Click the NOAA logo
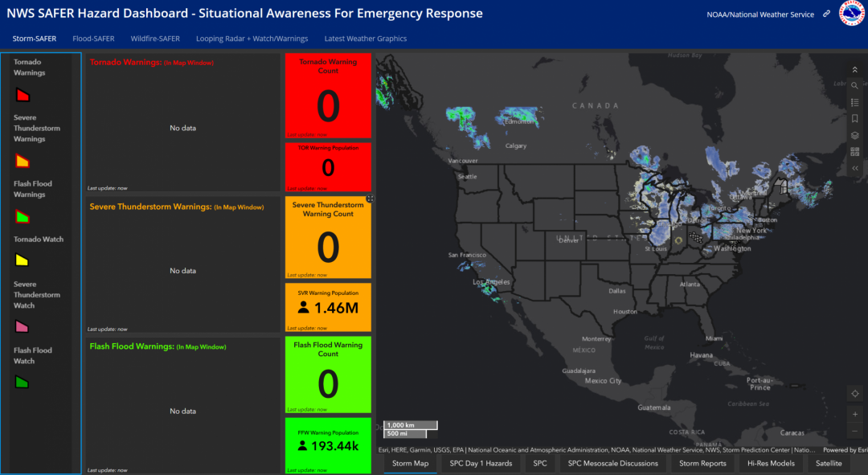868x475 pixels. pyautogui.click(x=852, y=14)
